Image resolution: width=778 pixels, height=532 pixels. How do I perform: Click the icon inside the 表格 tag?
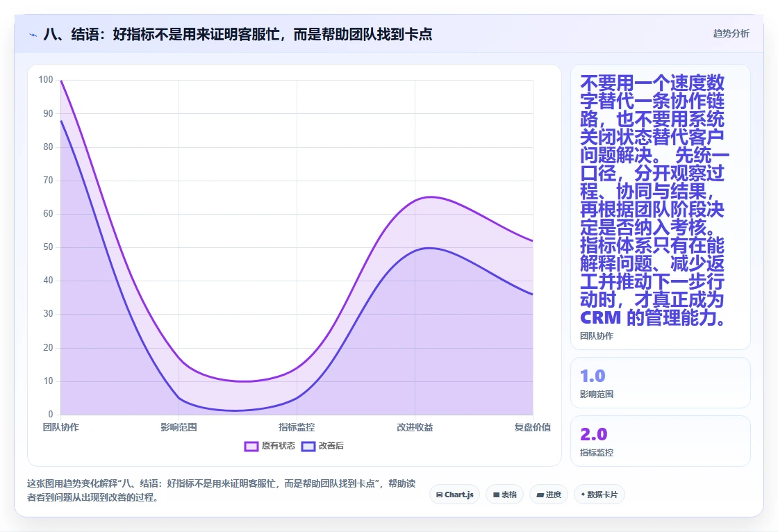pyautogui.click(x=496, y=494)
